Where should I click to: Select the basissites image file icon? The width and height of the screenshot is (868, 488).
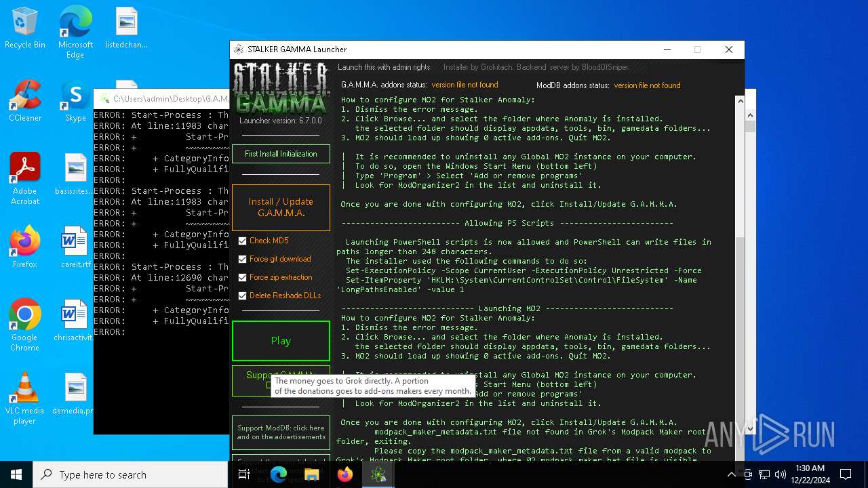[75, 175]
